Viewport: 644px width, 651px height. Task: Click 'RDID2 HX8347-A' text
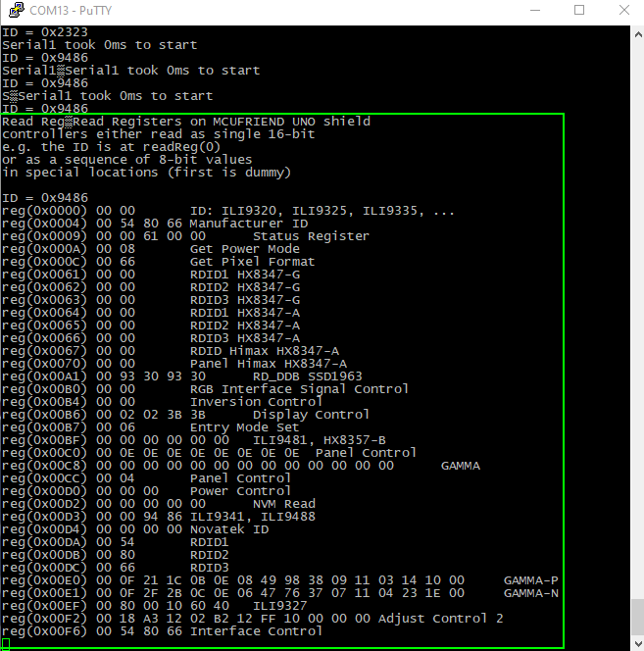245,325
